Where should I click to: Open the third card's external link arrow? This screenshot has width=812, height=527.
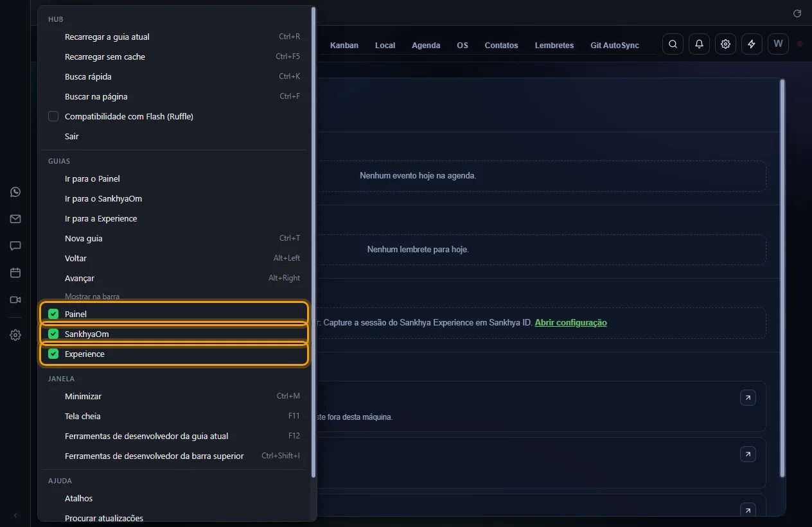[748, 510]
